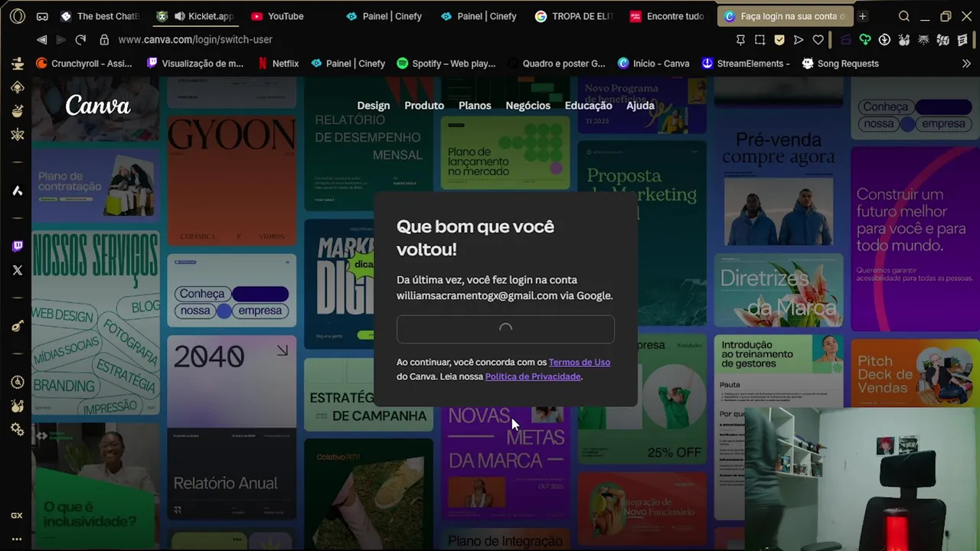This screenshot has height=551, width=980.
Task: Switch to TROPA DE ELITE tab
Action: click(x=575, y=16)
